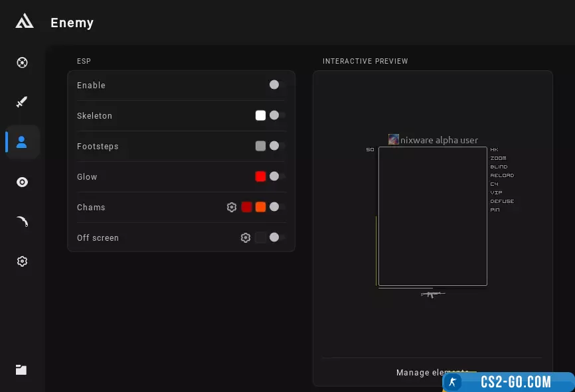
Task: Open the orange Chams color swatch
Action: tap(260, 208)
